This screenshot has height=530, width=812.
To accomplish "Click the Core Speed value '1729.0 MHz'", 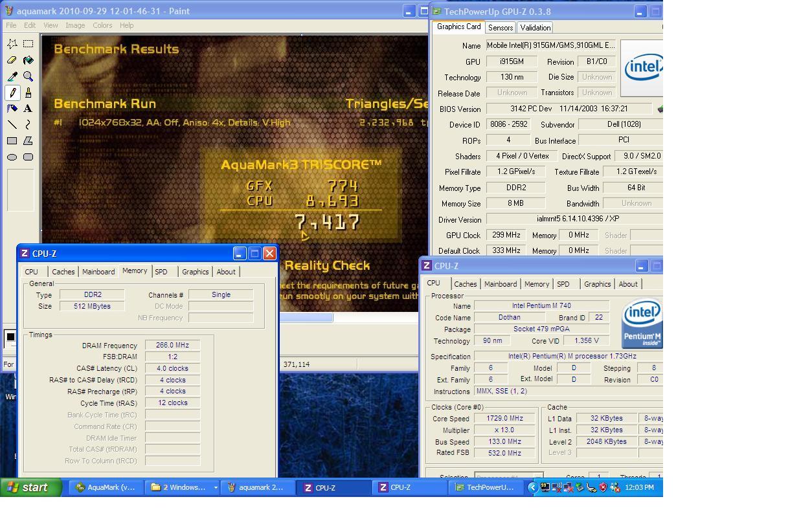I will 504,419.
